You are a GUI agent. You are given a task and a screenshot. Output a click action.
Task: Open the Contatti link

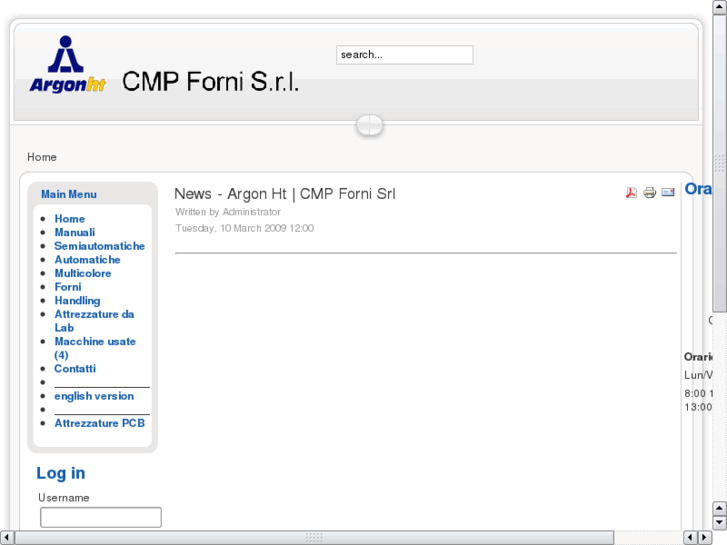pos(75,369)
